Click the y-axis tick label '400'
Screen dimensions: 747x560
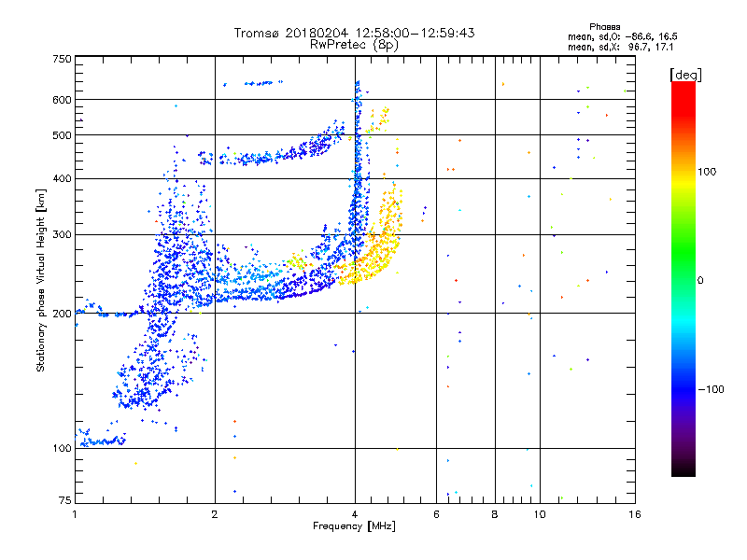[x=62, y=179]
